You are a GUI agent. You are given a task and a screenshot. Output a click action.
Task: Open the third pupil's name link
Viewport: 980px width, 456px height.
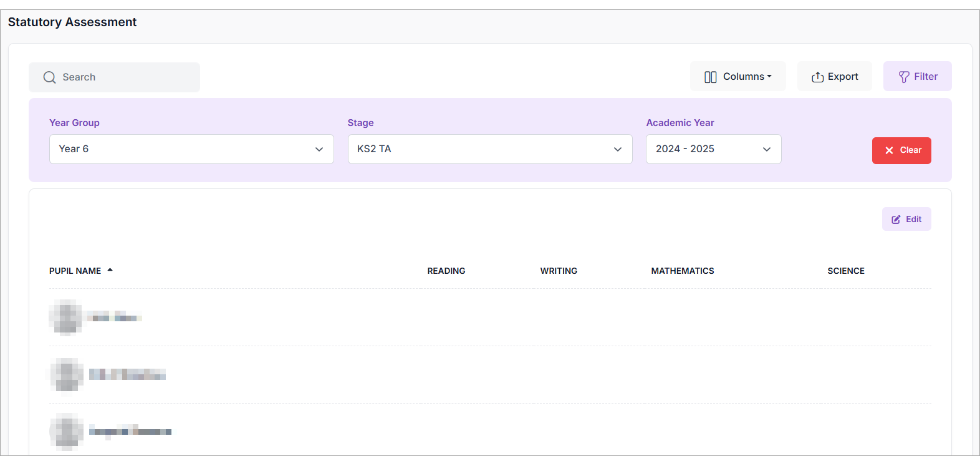130,432
